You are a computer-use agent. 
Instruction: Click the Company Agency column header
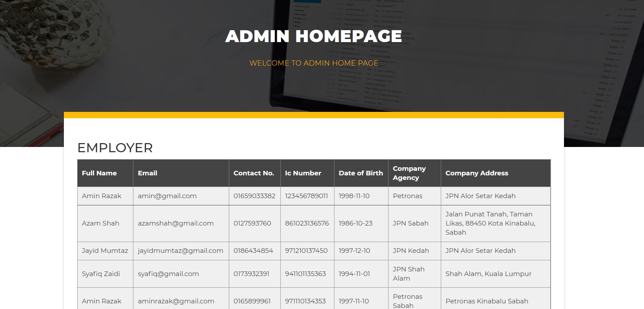click(x=409, y=173)
